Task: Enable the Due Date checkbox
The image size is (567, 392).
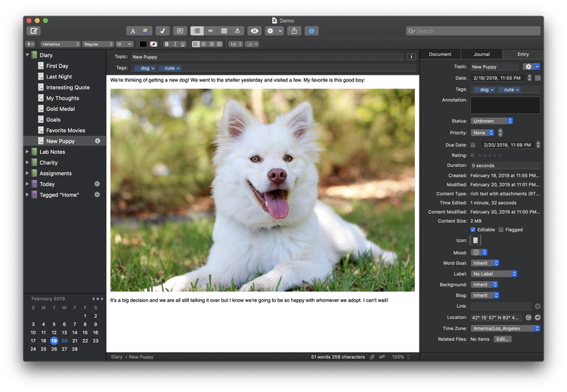Action: click(473, 144)
